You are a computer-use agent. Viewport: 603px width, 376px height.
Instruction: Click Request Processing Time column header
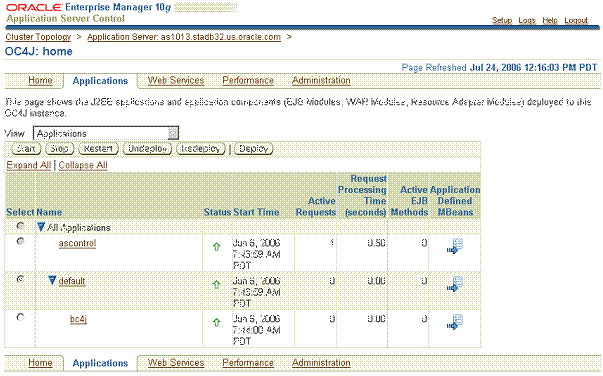click(362, 195)
